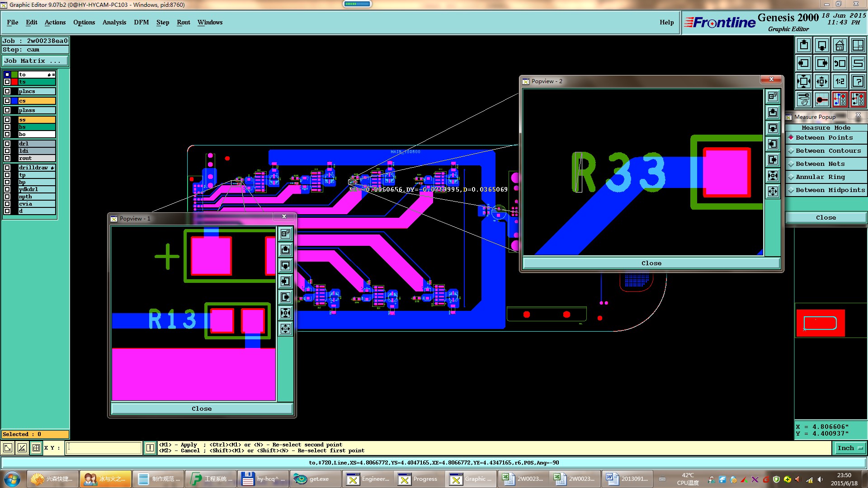Toggle display checkbox for layer rout
The height and width of the screenshot is (488, 868).
(x=7, y=158)
